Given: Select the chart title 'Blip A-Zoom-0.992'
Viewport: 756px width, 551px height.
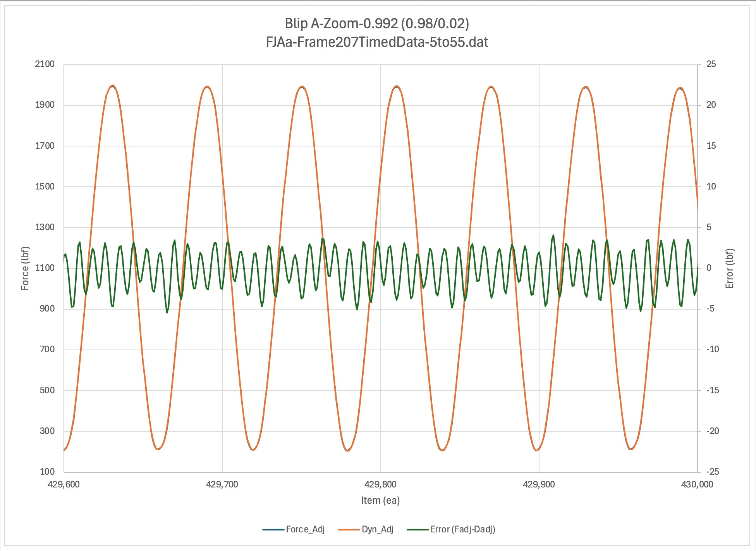Looking at the screenshot, I should pos(377,24).
